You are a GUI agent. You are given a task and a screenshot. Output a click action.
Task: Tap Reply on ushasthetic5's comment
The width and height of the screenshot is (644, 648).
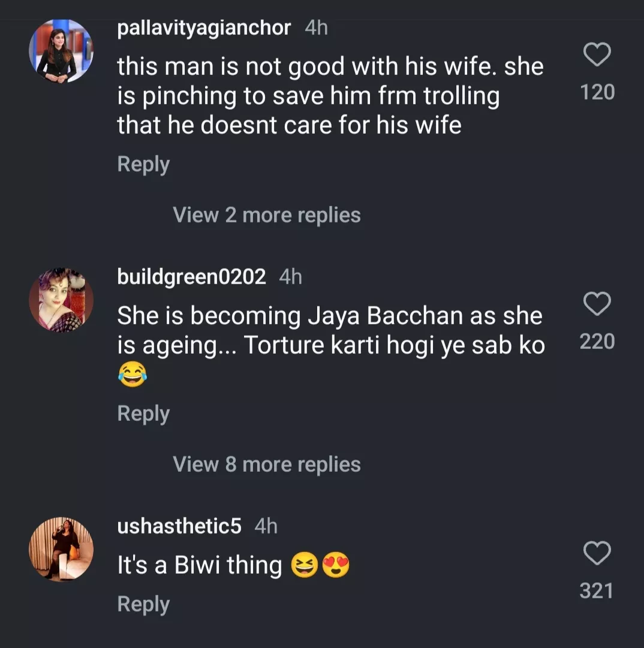tap(143, 604)
